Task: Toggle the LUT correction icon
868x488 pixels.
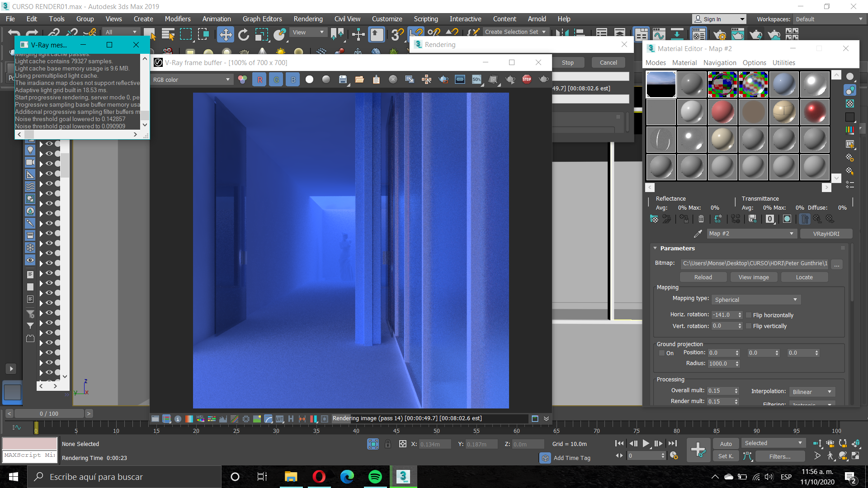Action: click(x=279, y=419)
